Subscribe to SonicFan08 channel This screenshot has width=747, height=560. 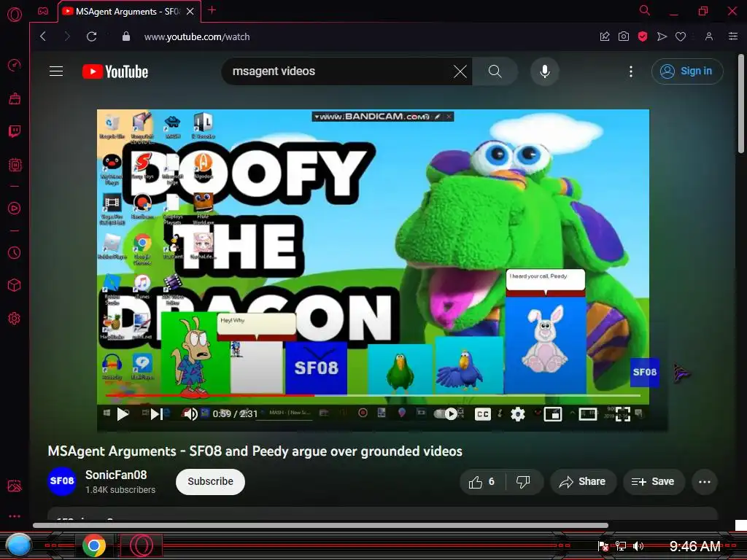210,481
